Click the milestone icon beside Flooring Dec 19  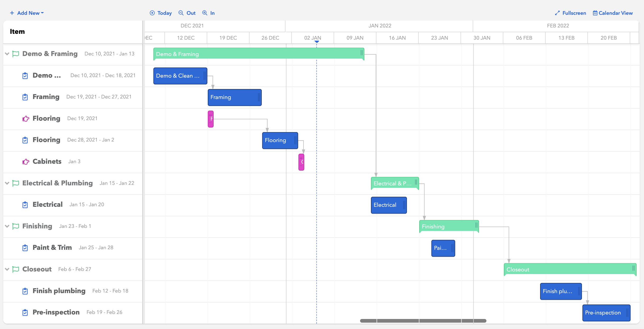[x=26, y=119]
